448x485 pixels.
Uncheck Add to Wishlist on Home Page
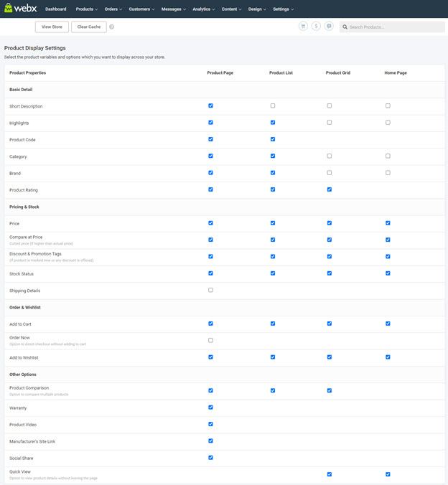pos(388,357)
